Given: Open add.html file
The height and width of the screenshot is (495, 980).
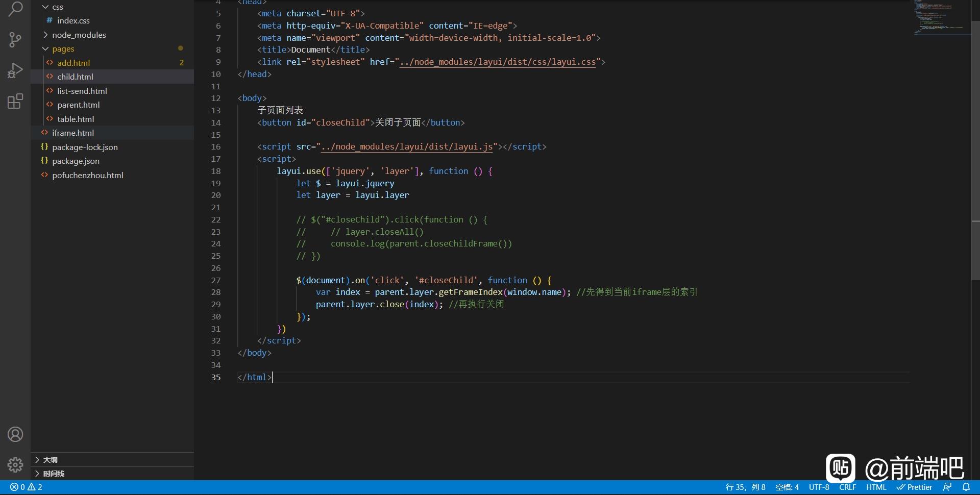Looking at the screenshot, I should (x=112, y=63).
